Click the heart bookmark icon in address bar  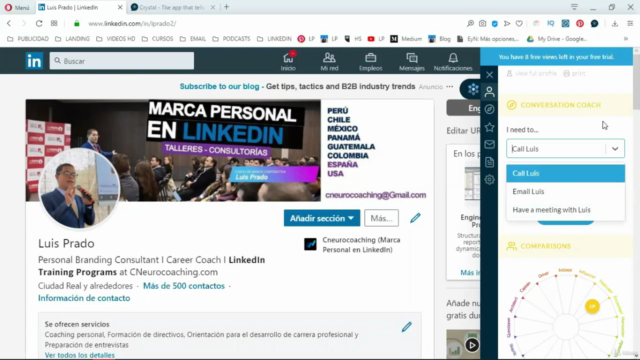pos(519,24)
